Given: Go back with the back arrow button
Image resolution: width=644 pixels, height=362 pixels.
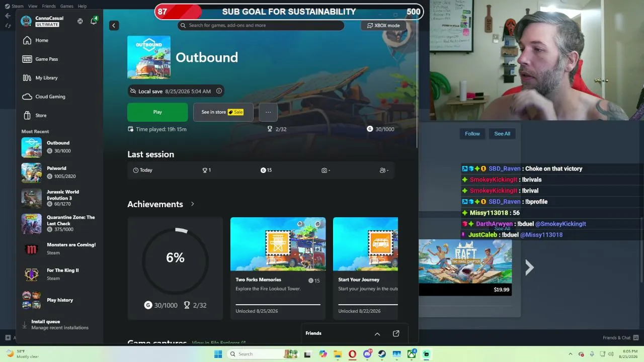Looking at the screenshot, I should point(114,25).
